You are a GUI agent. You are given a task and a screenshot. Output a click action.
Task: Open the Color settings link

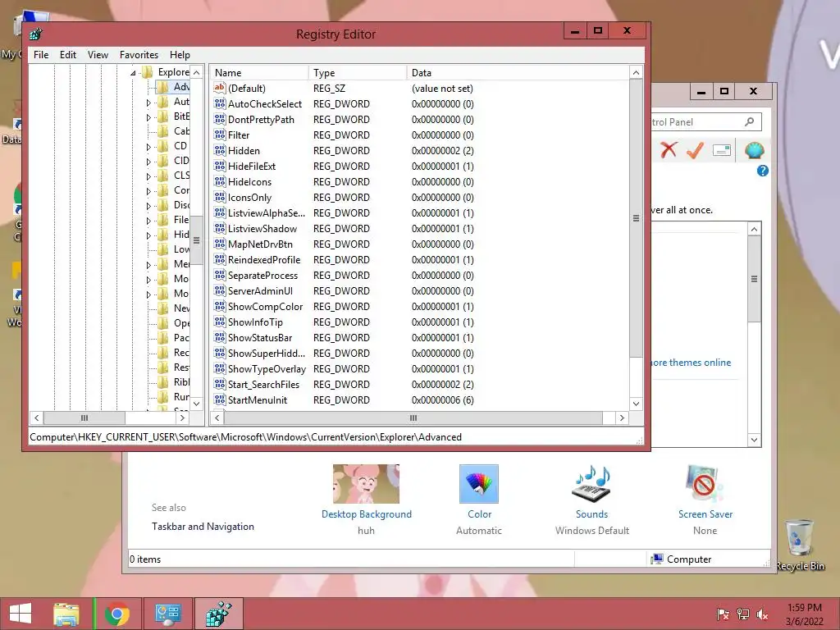479,514
